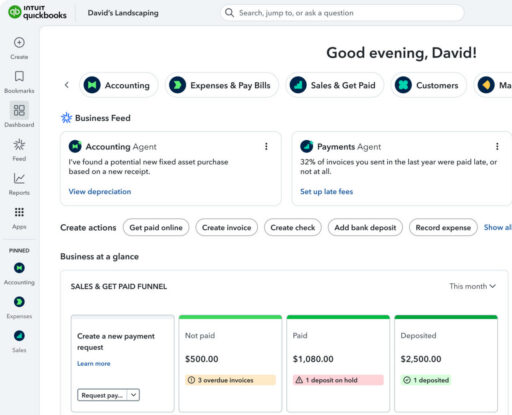Click the Business at a glance heading

(x=99, y=256)
